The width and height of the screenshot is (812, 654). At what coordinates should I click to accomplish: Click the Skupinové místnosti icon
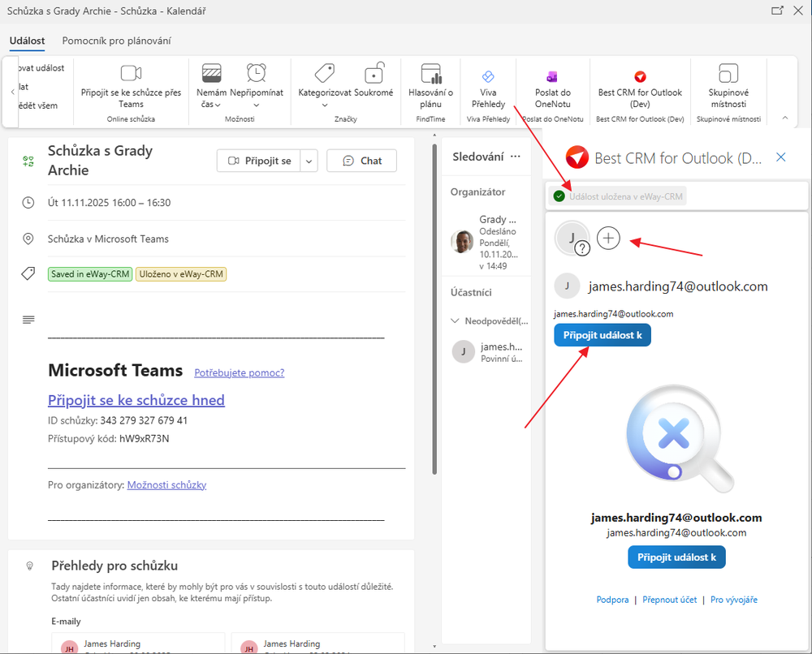coord(728,74)
